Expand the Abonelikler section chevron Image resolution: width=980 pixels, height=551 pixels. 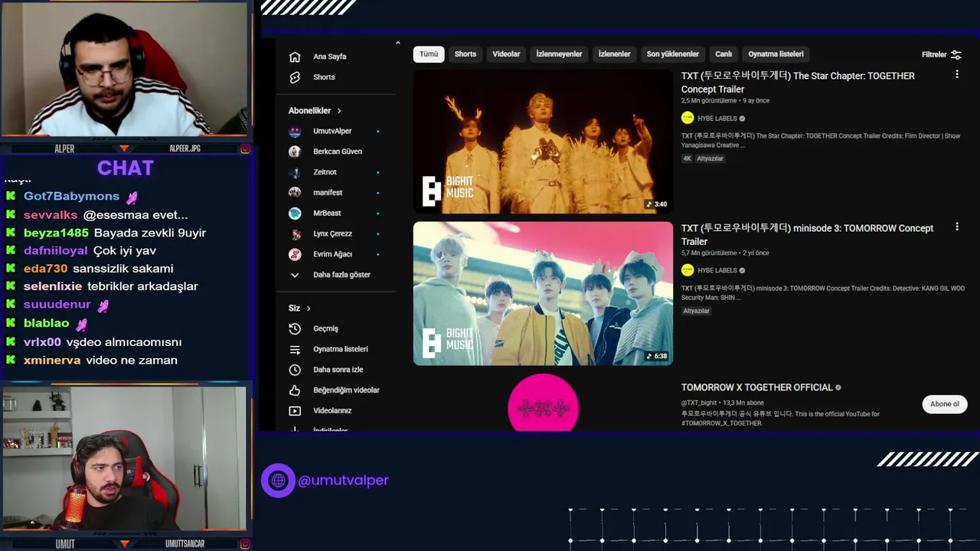coord(339,111)
